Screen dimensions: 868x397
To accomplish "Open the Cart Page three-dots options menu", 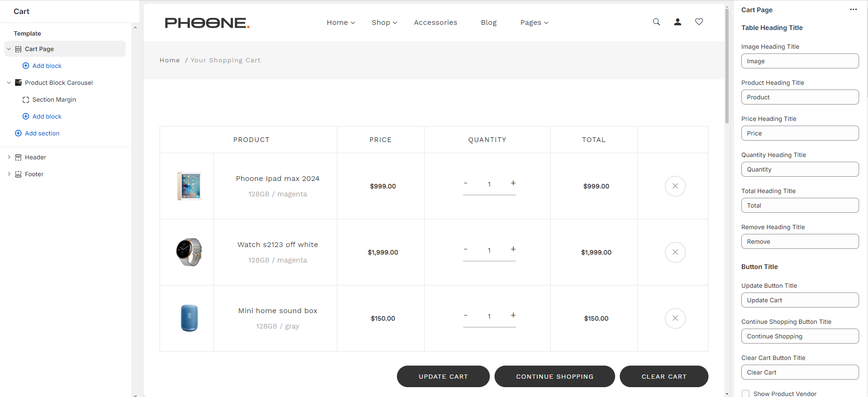I will pyautogui.click(x=853, y=9).
